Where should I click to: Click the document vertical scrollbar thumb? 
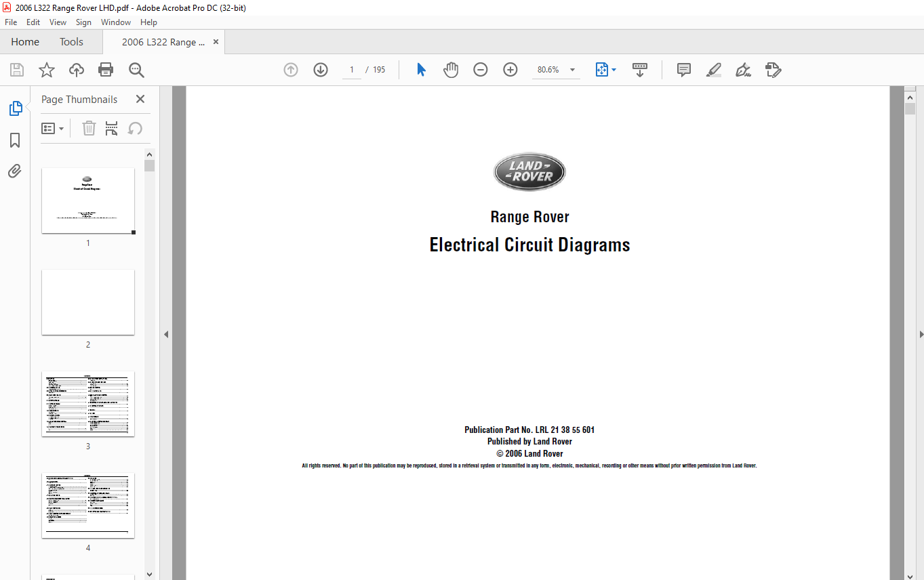[910, 108]
